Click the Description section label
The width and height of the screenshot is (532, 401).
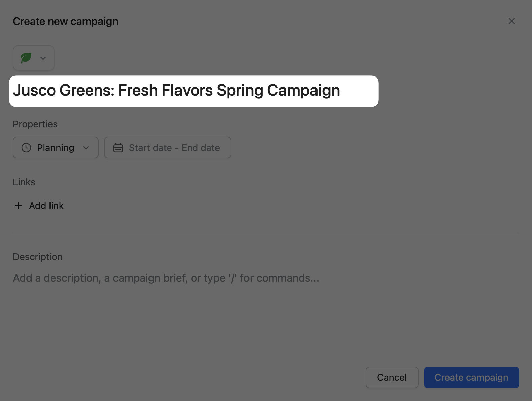[38, 257]
